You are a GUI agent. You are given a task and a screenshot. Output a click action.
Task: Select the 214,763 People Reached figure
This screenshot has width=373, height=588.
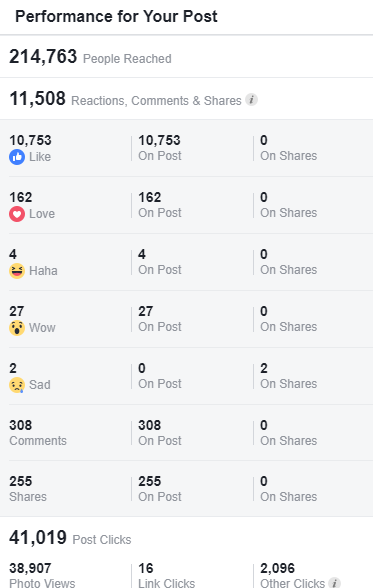click(90, 57)
